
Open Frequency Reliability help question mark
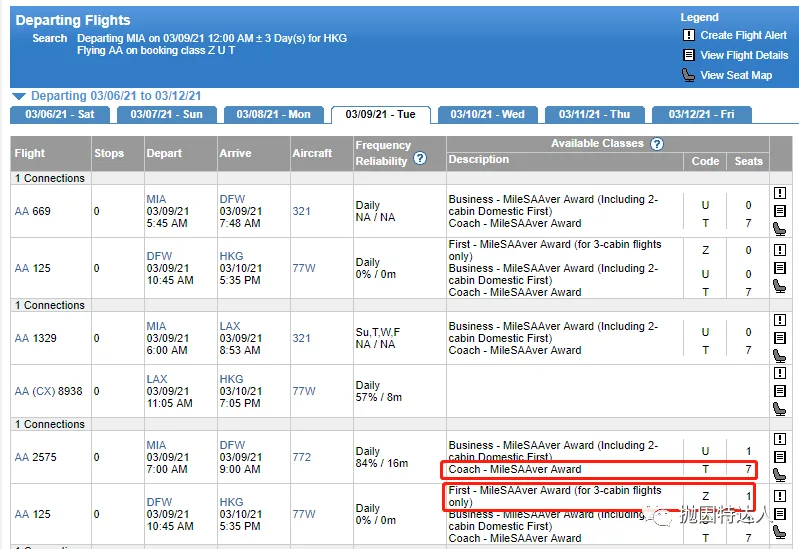(420, 159)
